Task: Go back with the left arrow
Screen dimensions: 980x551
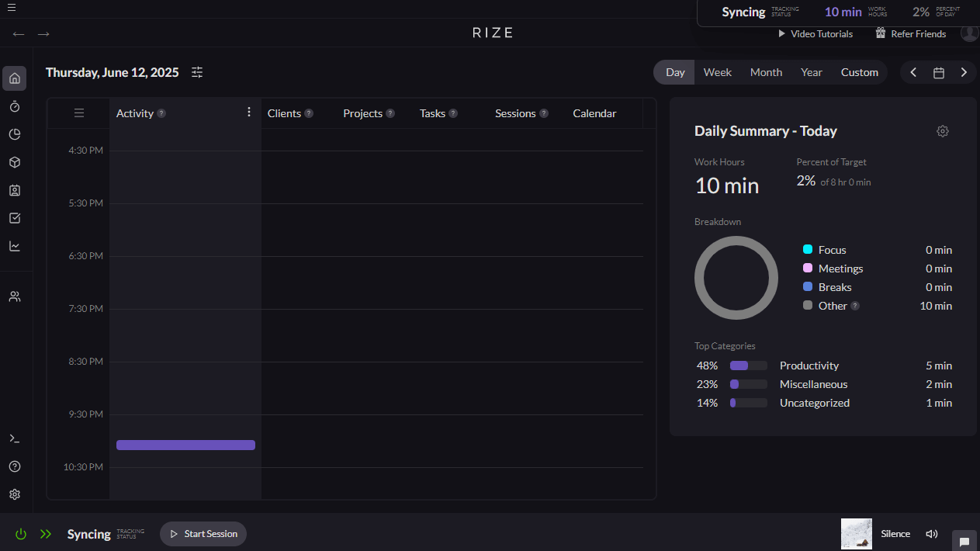Action: tap(19, 33)
